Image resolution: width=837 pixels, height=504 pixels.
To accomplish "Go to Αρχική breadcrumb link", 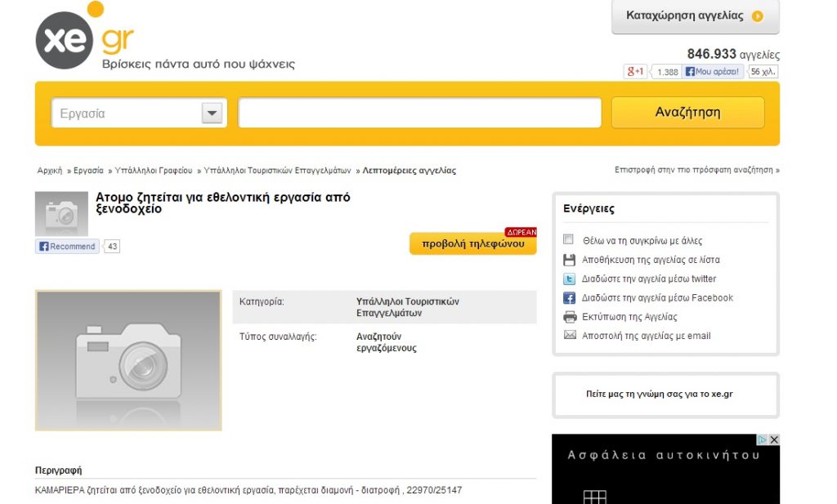I will click(50, 171).
